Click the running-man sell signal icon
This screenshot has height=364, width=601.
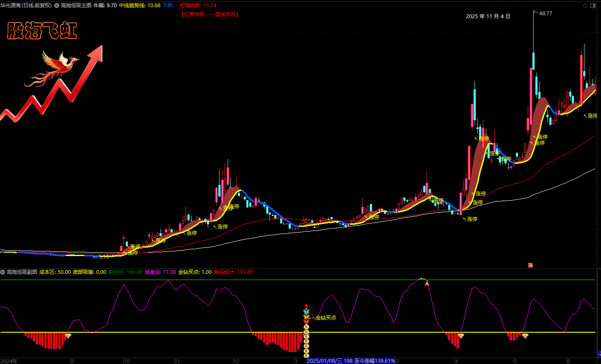(427, 283)
